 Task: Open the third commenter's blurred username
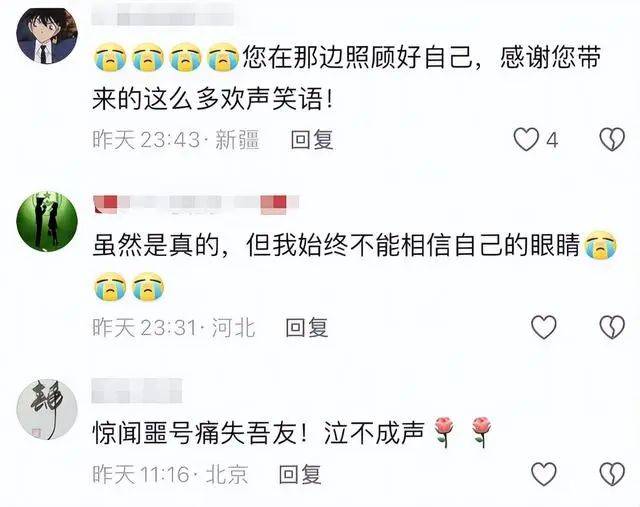pyautogui.click(x=137, y=390)
